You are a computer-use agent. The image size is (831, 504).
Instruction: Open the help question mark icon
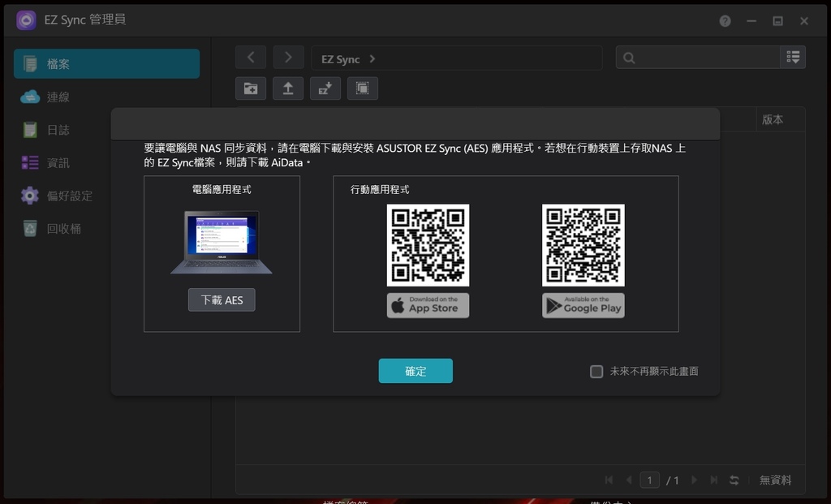click(725, 20)
